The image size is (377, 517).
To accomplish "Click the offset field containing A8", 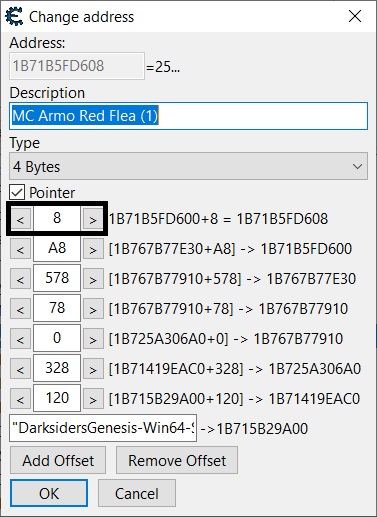I will [x=57, y=248].
